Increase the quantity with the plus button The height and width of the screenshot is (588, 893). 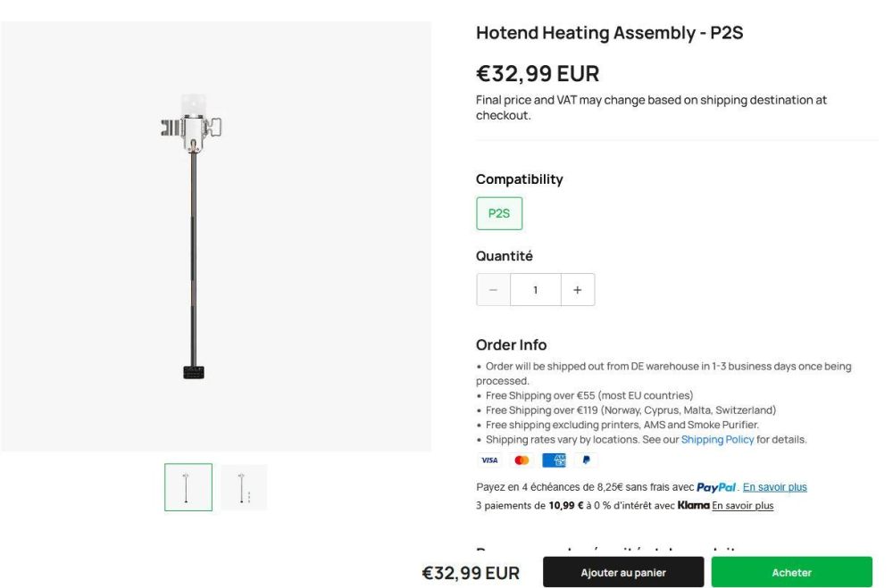(x=577, y=289)
